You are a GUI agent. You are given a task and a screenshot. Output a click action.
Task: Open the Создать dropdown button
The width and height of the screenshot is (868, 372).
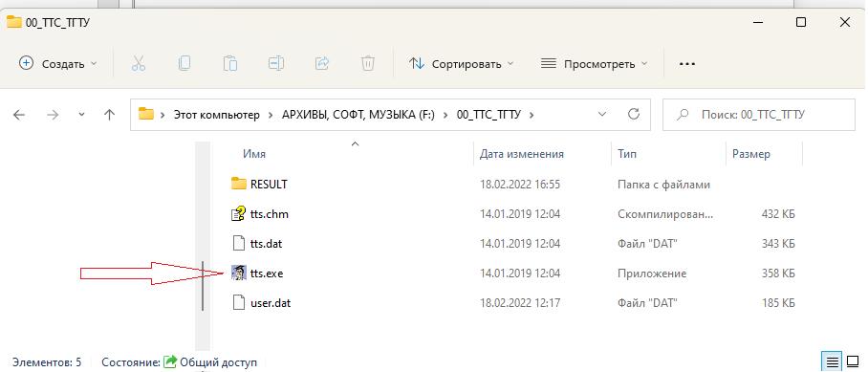tap(58, 64)
